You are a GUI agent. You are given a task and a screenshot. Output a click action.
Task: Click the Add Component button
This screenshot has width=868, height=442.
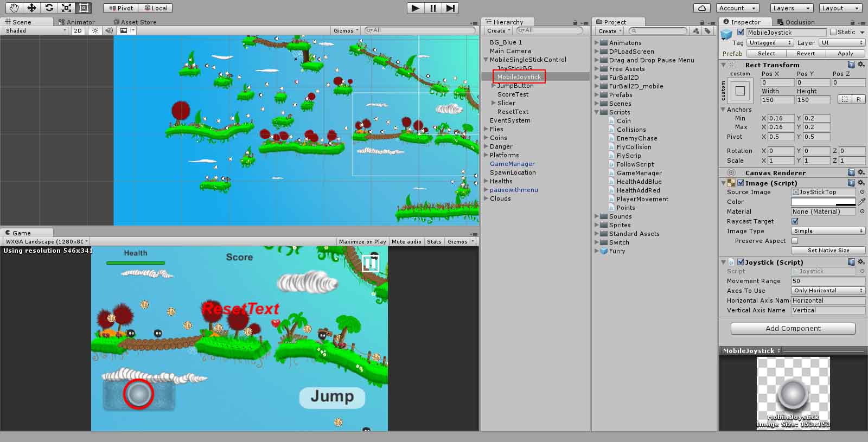pyautogui.click(x=793, y=329)
